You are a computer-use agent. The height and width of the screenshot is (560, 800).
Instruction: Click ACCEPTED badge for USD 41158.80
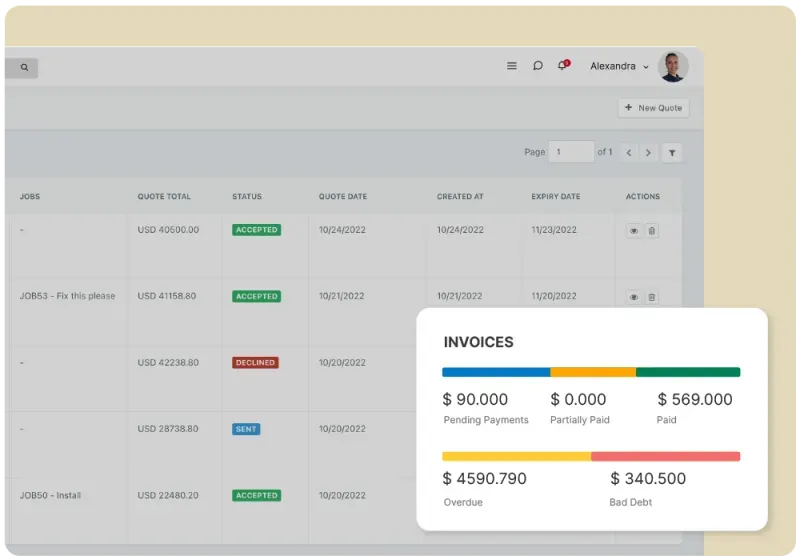click(x=257, y=296)
